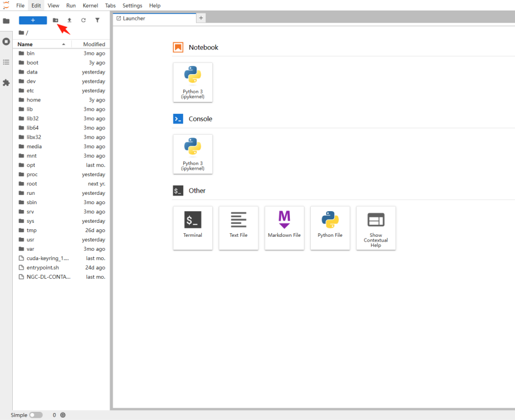
Task: Show Contextual Help
Action: click(376, 228)
